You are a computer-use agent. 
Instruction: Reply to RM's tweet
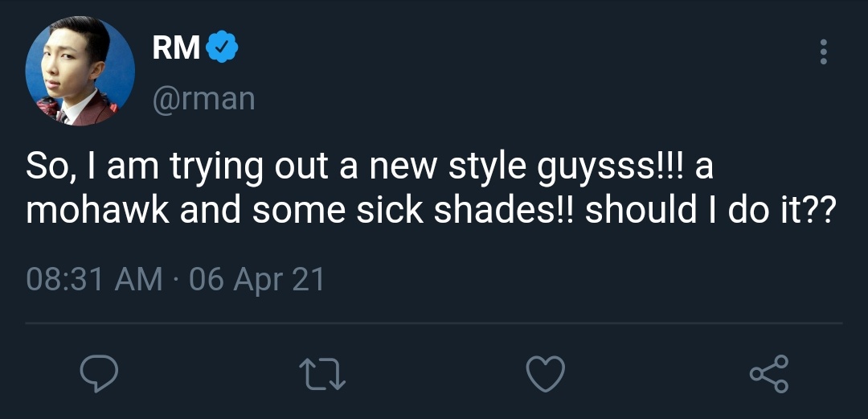pos(100,373)
